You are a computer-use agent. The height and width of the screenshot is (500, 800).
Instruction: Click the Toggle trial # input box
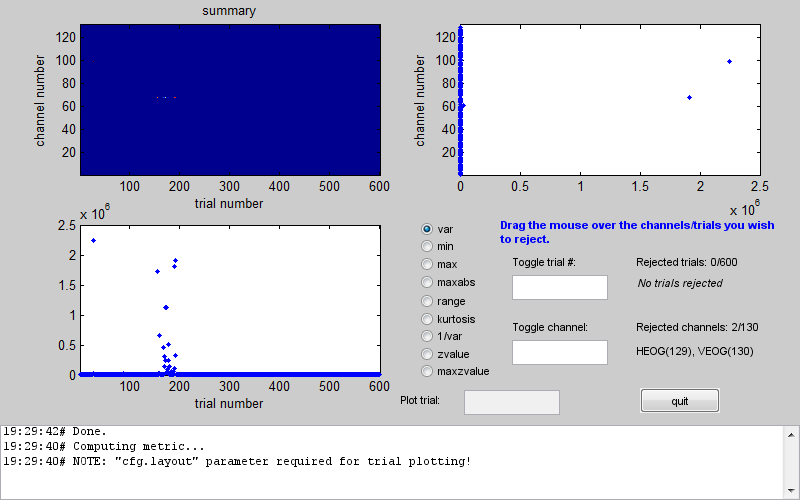[559, 288]
